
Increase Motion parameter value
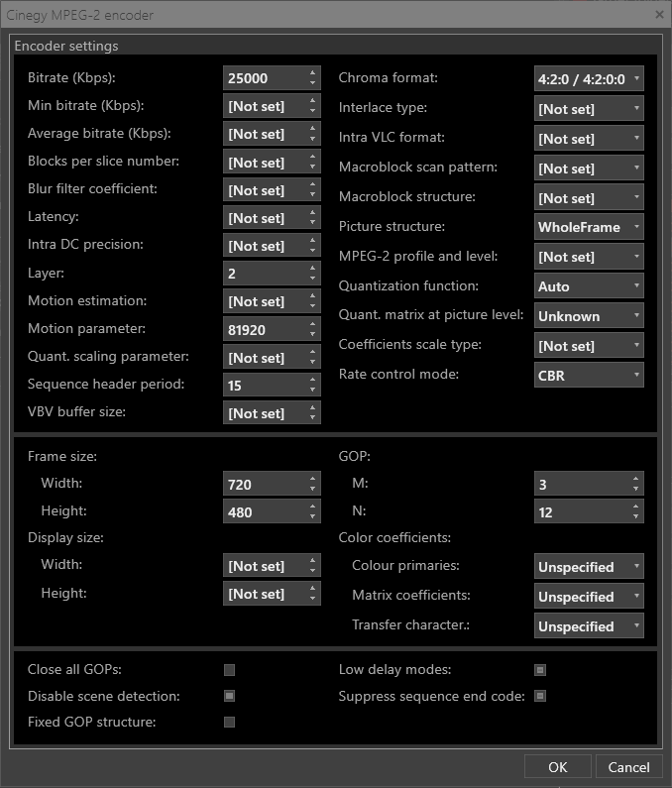pos(312,324)
